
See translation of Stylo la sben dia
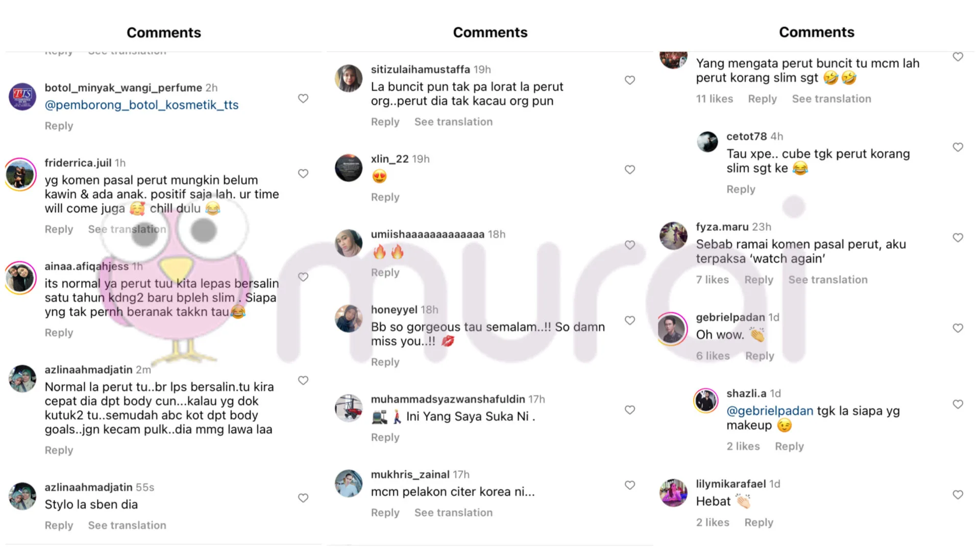click(x=127, y=525)
